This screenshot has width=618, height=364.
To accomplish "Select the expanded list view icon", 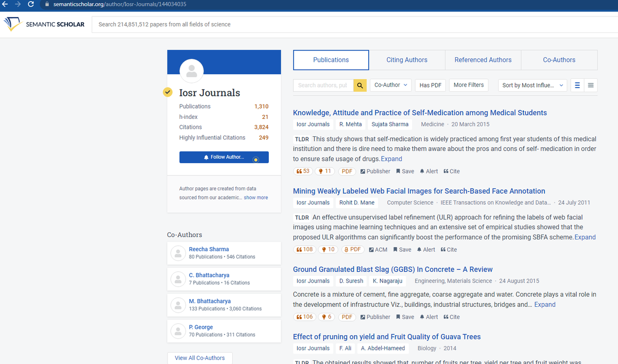I will [577, 85].
